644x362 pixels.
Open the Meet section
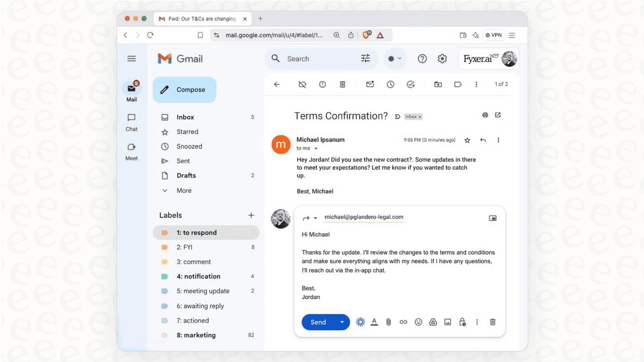pyautogui.click(x=131, y=152)
